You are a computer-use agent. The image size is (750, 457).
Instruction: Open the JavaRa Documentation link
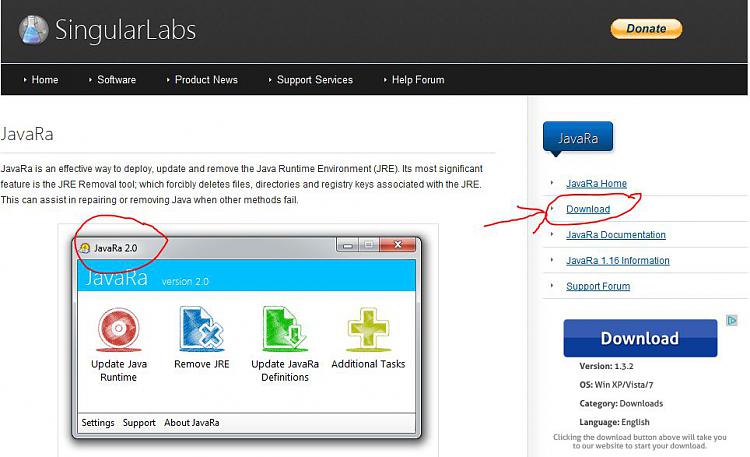[x=616, y=235]
